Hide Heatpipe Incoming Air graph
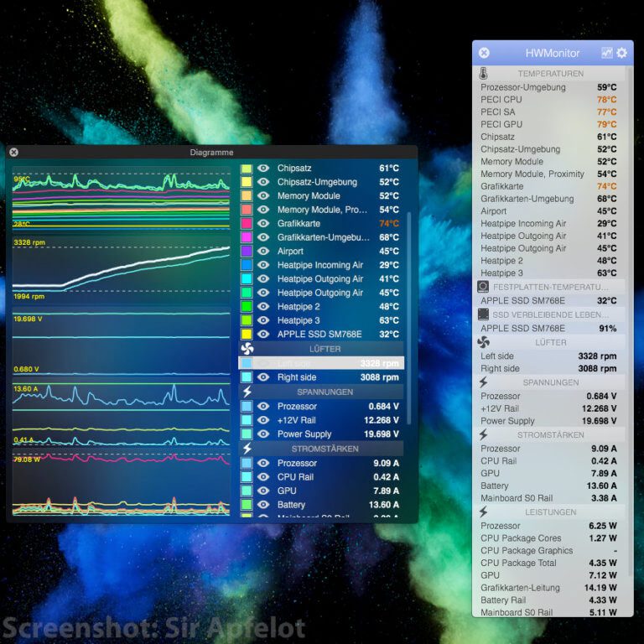This screenshot has width=644, height=644. [x=263, y=265]
